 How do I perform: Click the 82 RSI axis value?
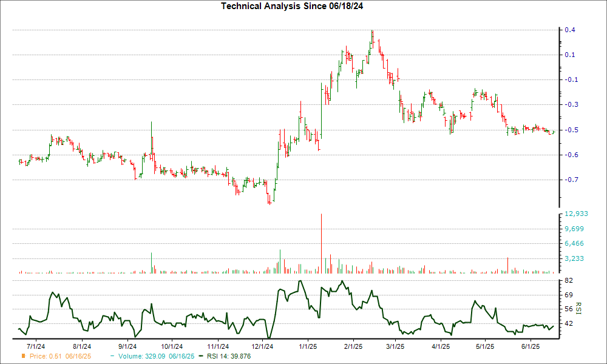569,280
